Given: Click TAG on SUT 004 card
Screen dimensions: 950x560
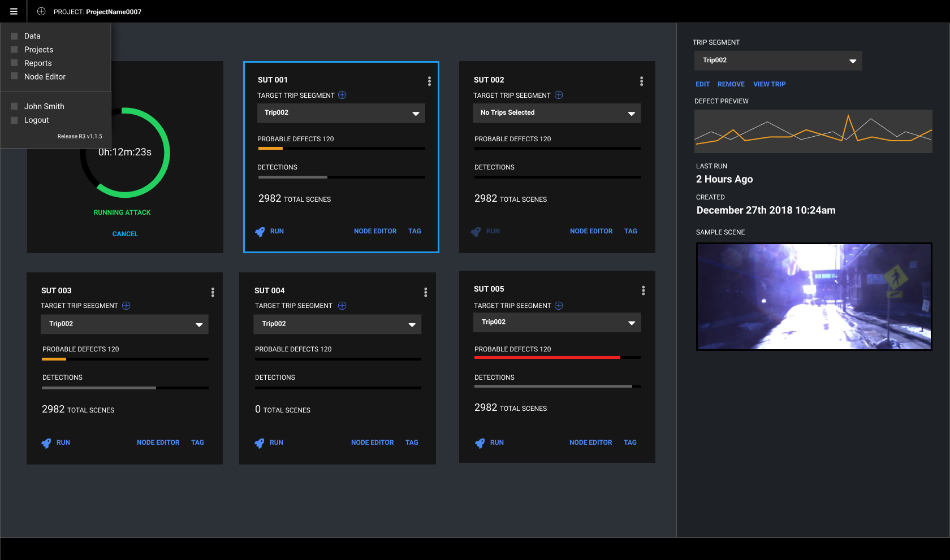Looking at the screenshot, I should pos(412,442).
